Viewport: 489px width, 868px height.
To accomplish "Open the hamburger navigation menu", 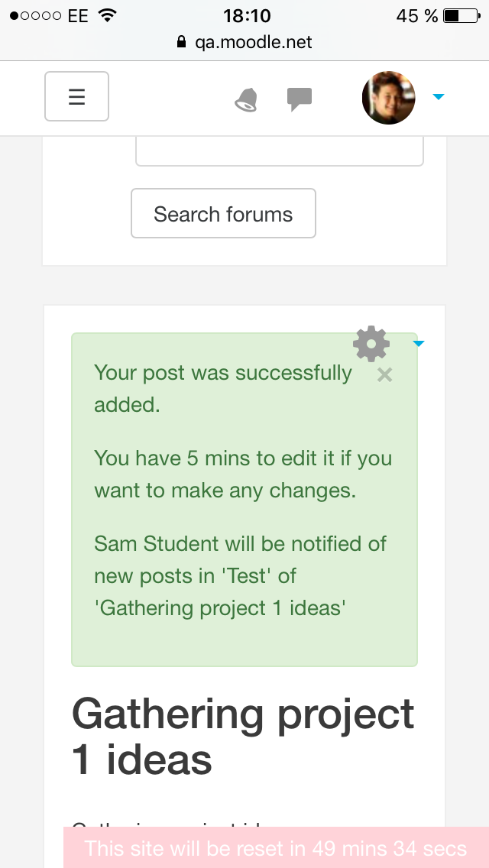I will [x=76, y=96].
